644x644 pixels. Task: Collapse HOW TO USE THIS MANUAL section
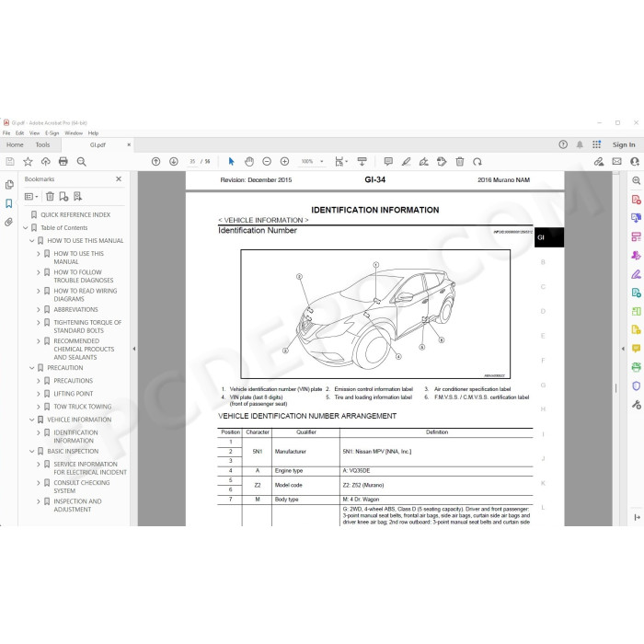[32, 241]
